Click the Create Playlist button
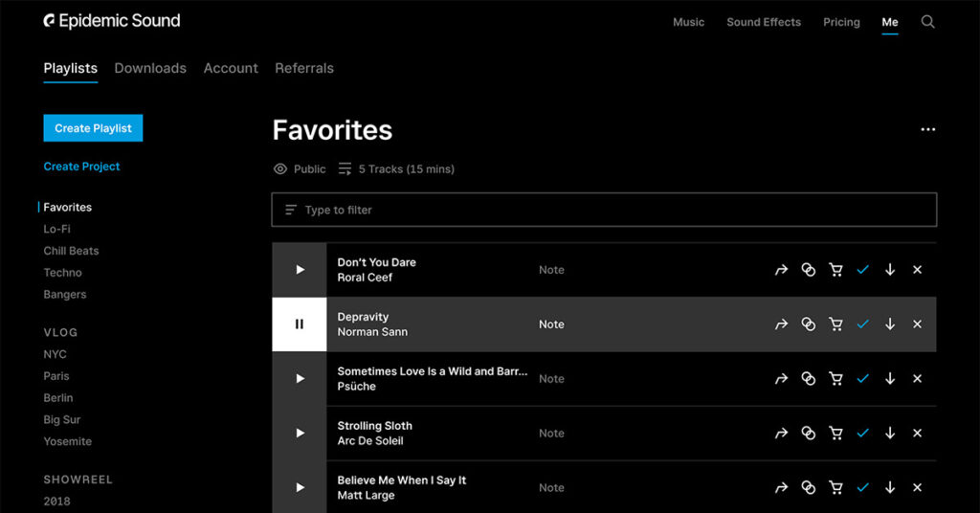 point(93,128)
